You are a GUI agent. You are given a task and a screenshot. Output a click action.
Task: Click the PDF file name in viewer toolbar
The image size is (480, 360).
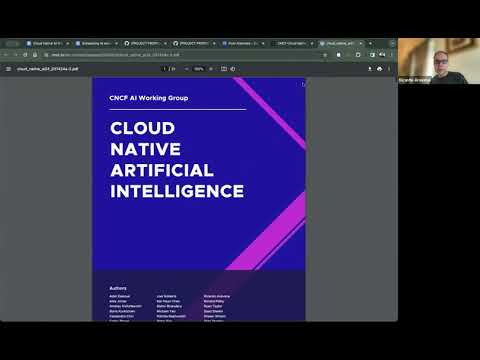[x=47, y=69]
